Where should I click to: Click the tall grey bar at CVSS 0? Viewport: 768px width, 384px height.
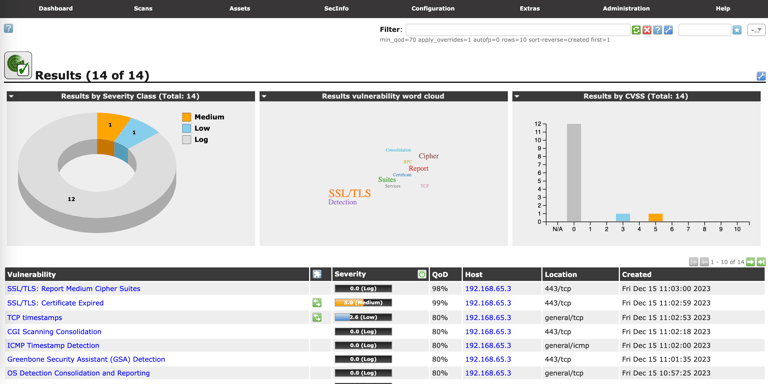(x=574, y=172)
